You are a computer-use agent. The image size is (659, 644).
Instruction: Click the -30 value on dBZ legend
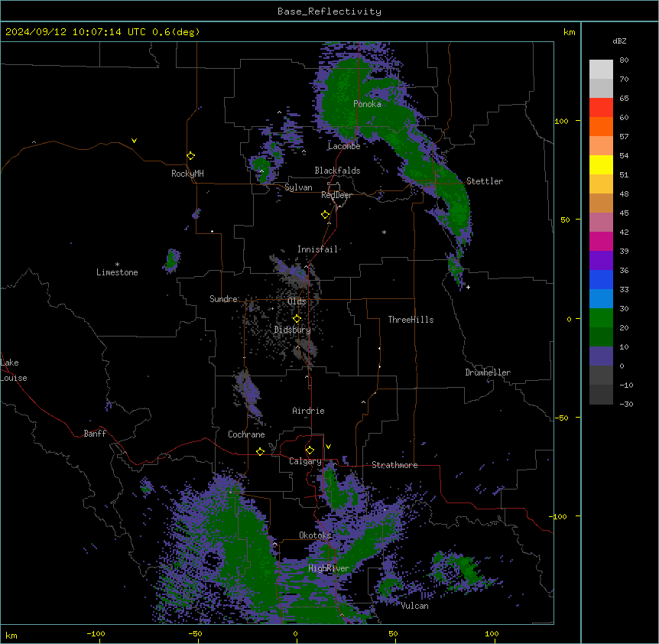click(x=626, y=404)
